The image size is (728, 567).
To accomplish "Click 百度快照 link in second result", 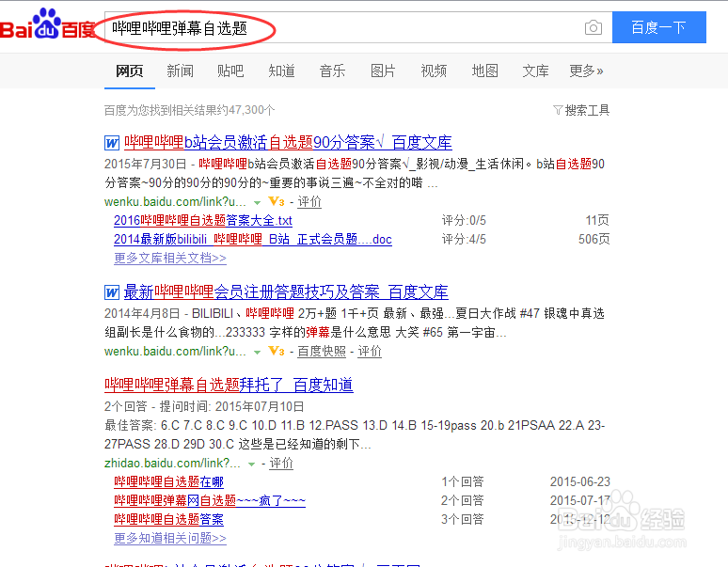I will click(322, 352).
